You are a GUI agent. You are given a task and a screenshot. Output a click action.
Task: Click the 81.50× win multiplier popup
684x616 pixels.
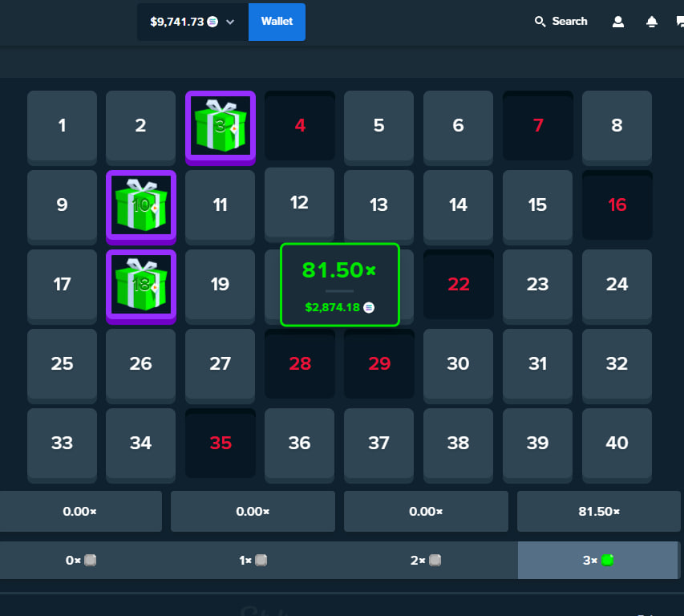(339, 285)
